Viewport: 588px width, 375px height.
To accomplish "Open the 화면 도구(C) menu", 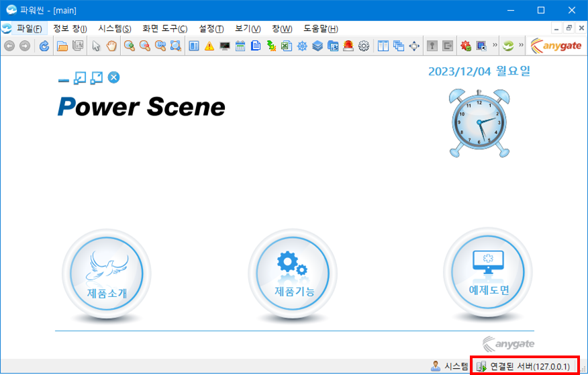I will pyautogui.click(x=165, y=28).
